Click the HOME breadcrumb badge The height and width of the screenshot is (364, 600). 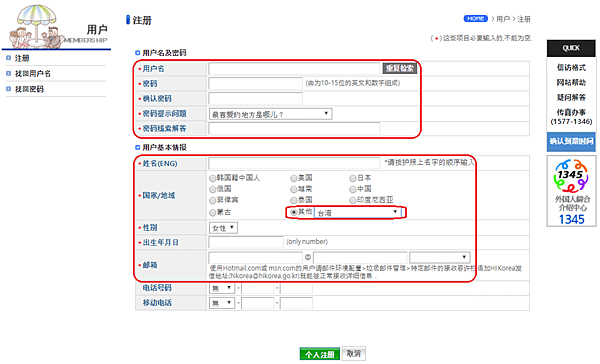click(475, 18)
